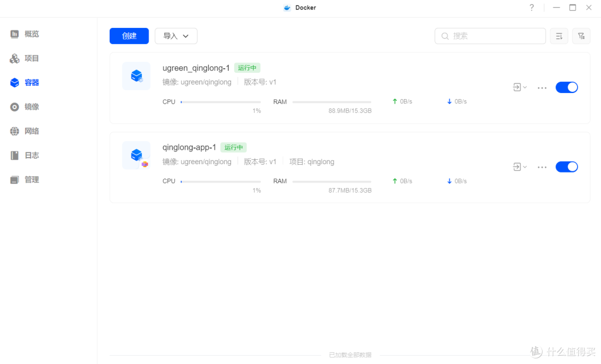Image resolution: width=601 pixels, height=364 pixels.
Task: Click the blue 创建 button
Action: pos(129,36)
